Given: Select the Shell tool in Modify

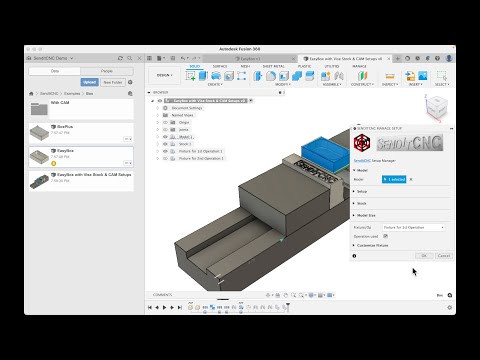Looking at the screenshot, I should (x=284, y=76).
